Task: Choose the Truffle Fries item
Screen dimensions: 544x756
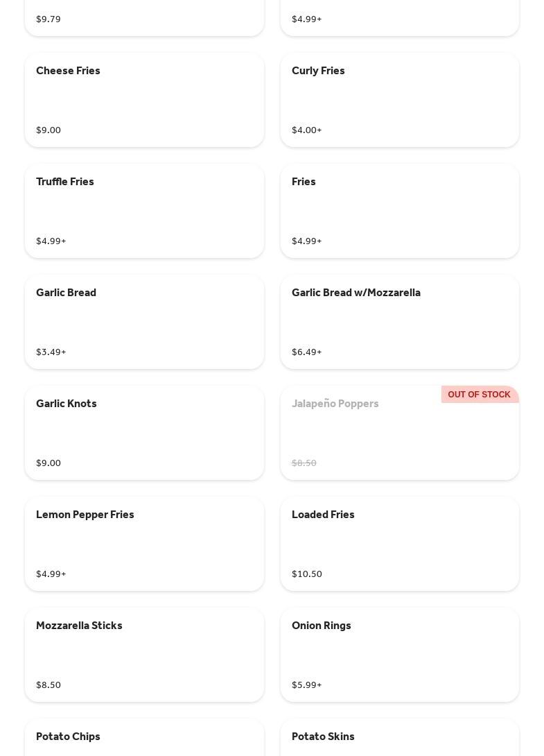Action: [144, 211]
